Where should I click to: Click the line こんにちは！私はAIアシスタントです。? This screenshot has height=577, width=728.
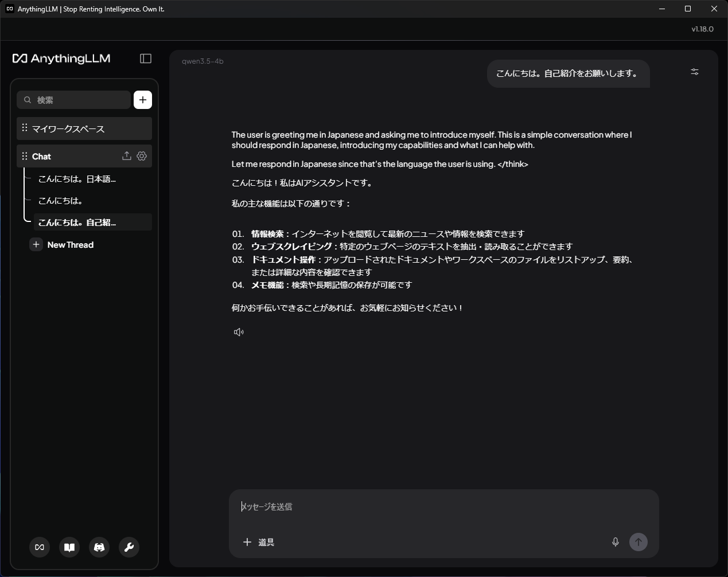(x=303, y=183)
